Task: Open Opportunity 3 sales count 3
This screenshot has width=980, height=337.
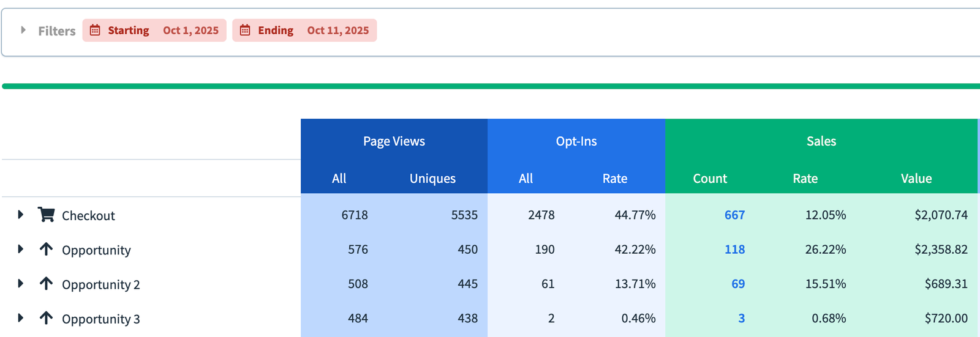Action: [x=741, y=318]
